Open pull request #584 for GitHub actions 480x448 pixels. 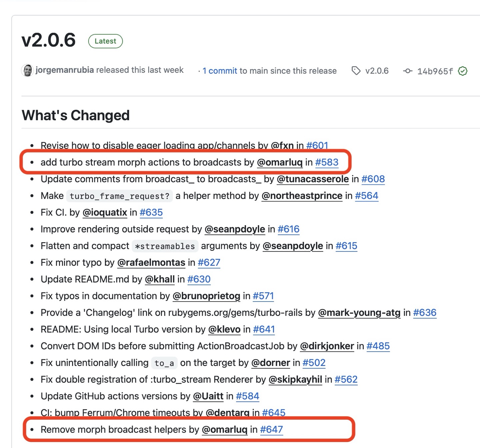click(247, 396)
